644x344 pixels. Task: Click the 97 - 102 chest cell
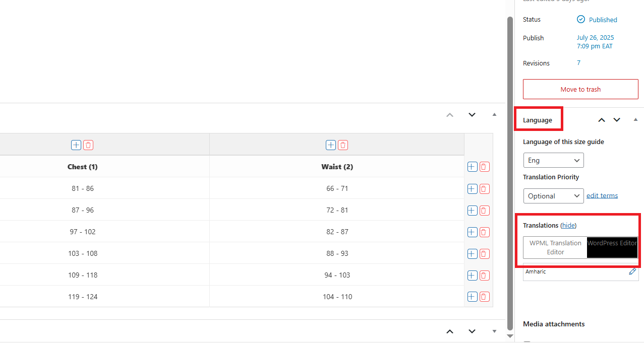pos(83,232)
